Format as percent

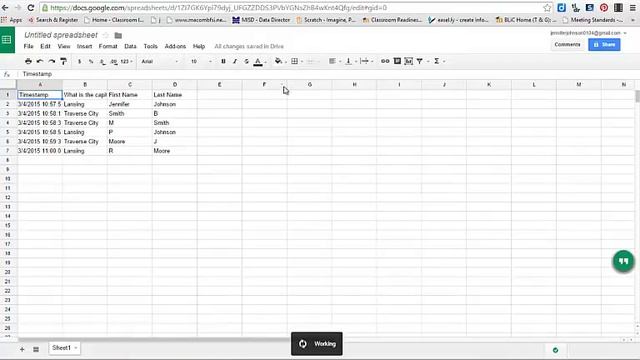coord(91,61)
